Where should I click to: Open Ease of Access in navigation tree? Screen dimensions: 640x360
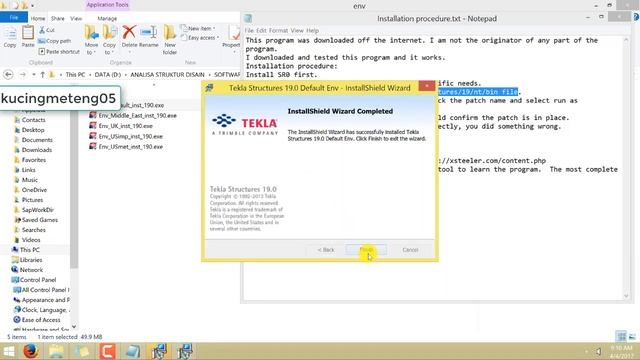click(40, 320)
